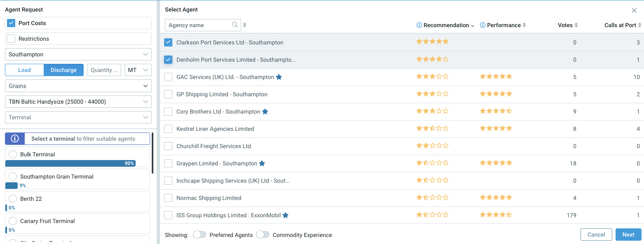Open TBN Baltic Handysize vessel dropdown

(78, 102)
